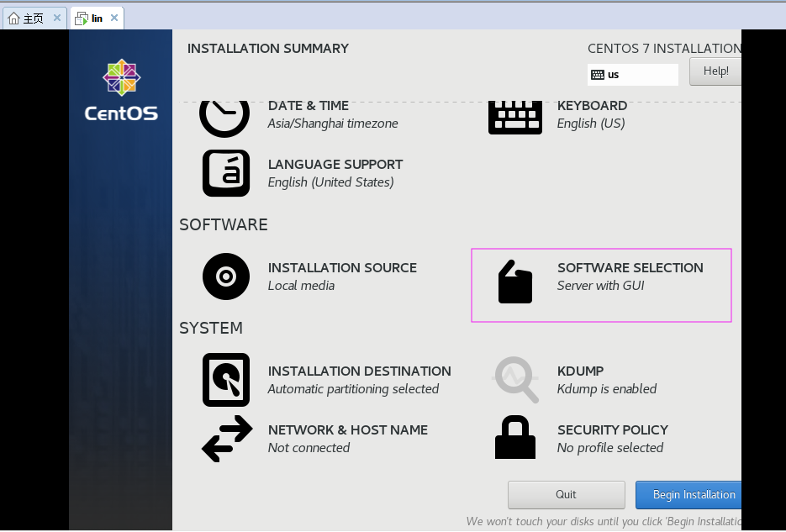Open the Installation Destination disk icon
This screenshot has height=532, width=786.
point(226,380)
